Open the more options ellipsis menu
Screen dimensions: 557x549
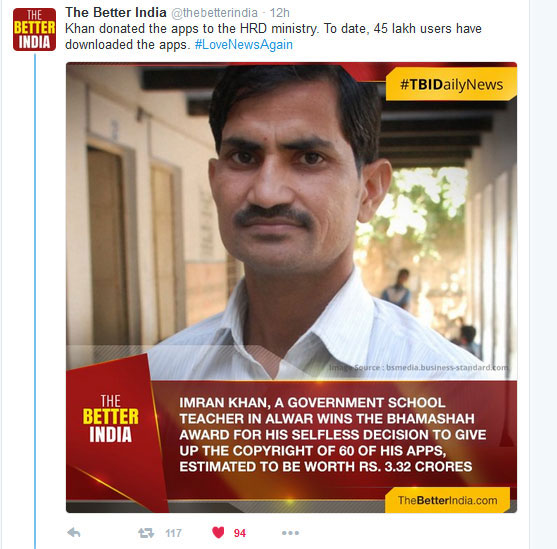coord(290,533)
